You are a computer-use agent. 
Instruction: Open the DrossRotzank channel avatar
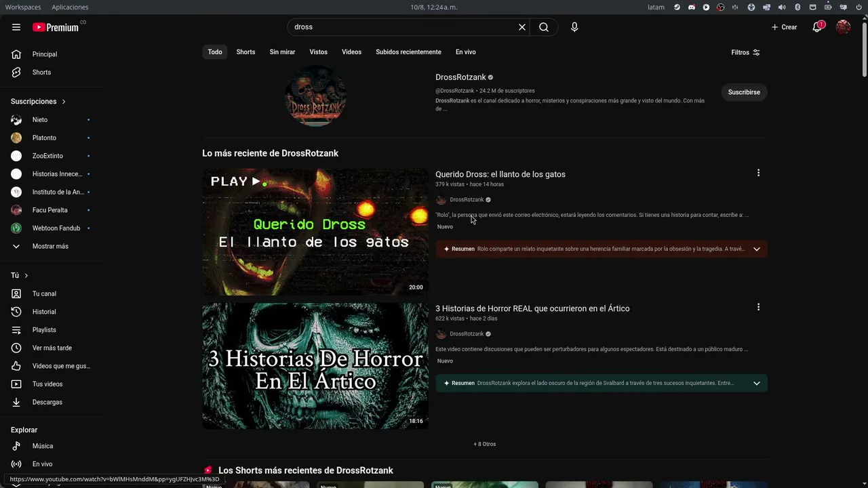(315, 96)
